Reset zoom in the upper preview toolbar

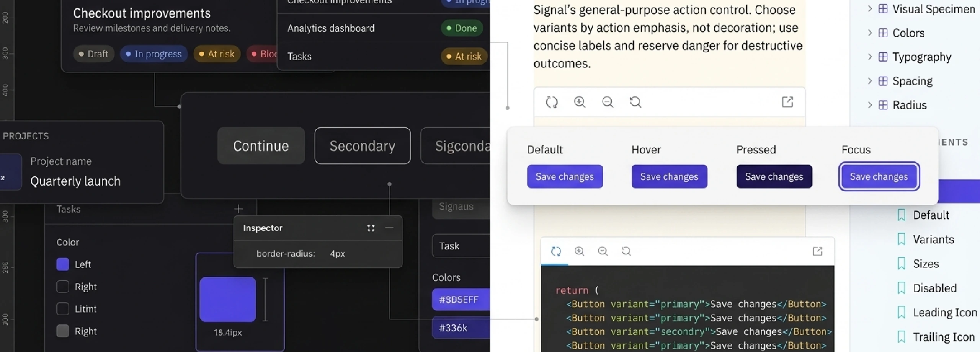click(635, 102)
